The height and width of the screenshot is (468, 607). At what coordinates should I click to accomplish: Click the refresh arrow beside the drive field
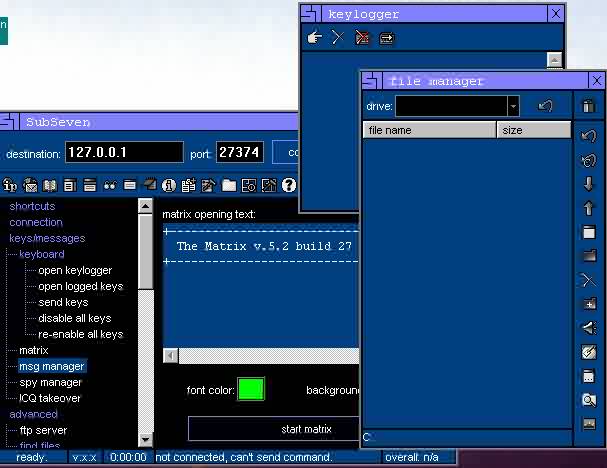(545, 105)
